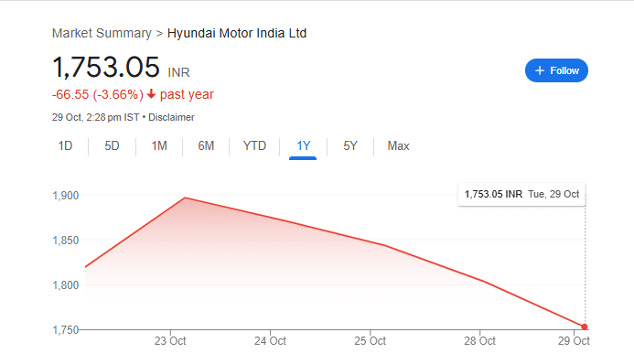634x364 pixels.
Task: Click the 23 Oct axis label
Action: pyautogui.click(x=170, y=341)
